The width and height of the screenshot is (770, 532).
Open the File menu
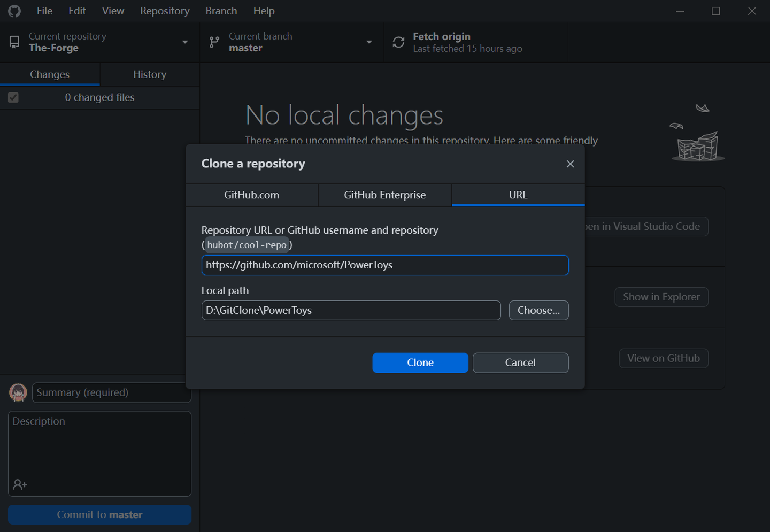[x=44, y=11]
